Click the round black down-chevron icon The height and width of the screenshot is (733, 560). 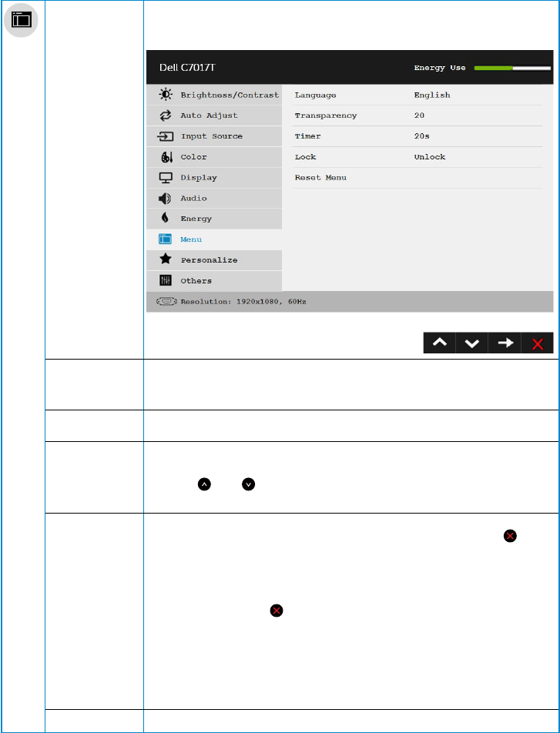point(249,484)
